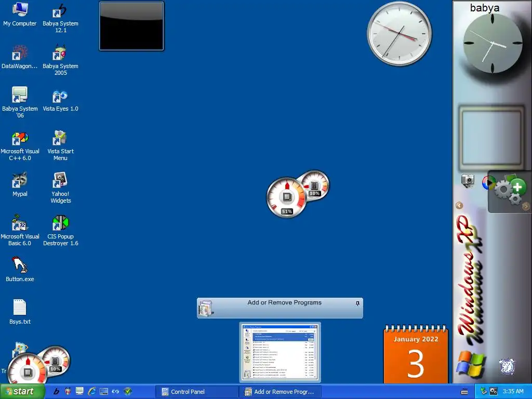Select the Babya System '06 icon
532x399 pixels.
[20, 102]
